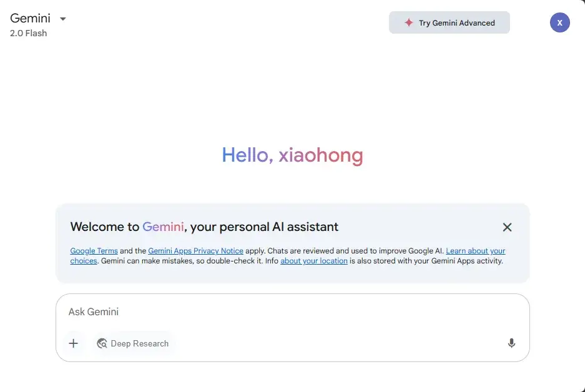
Task: Open the Gemini Apps Privacy Notice link
Action: (x=195, y=251)
